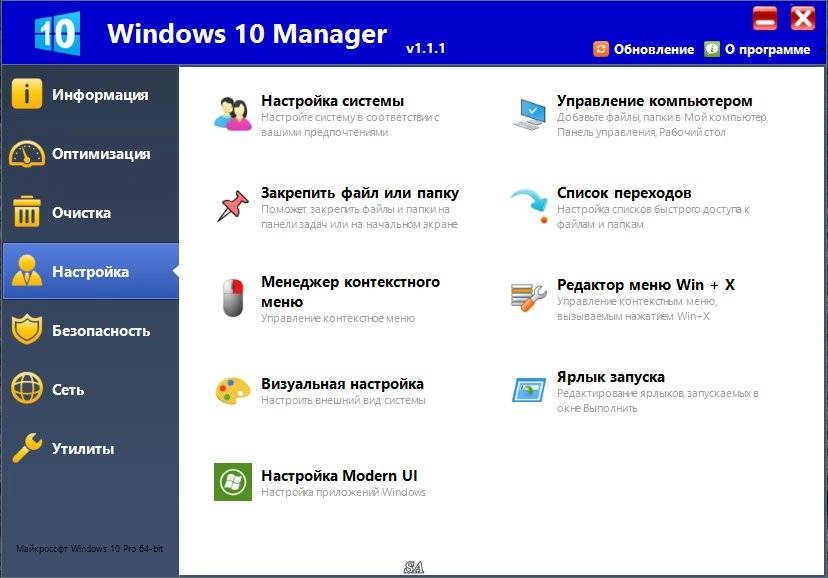Close the Windows 10 Manager window
828x578 pixels.
[803, 18]
